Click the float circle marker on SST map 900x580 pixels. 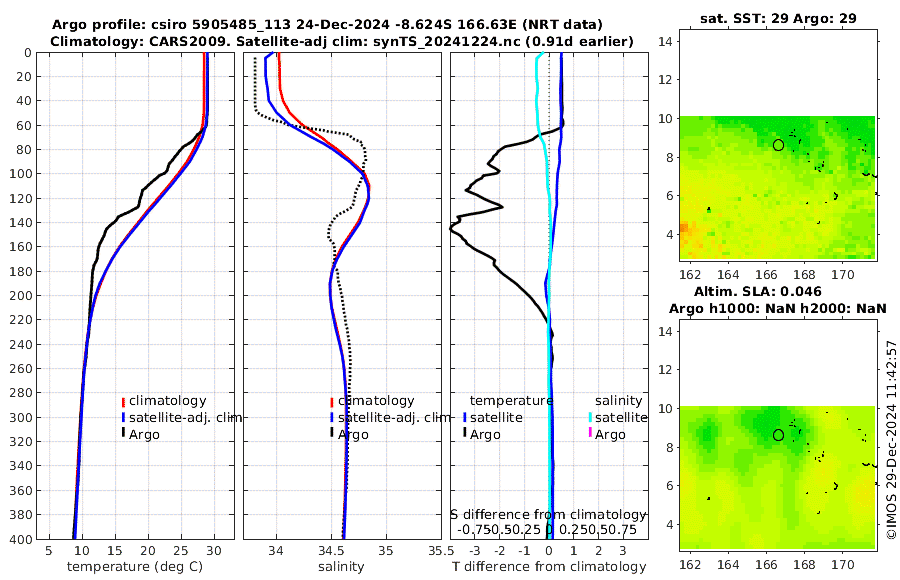click(x=778, y=145)
